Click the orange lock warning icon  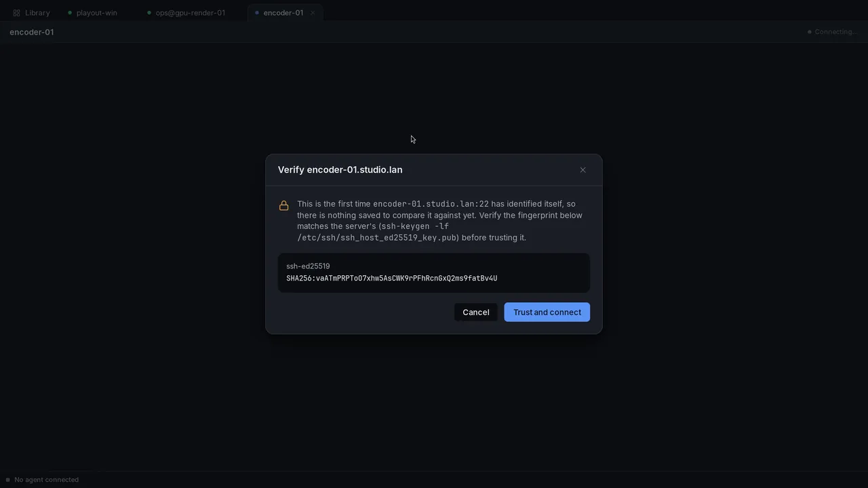[x=284, y=205]
